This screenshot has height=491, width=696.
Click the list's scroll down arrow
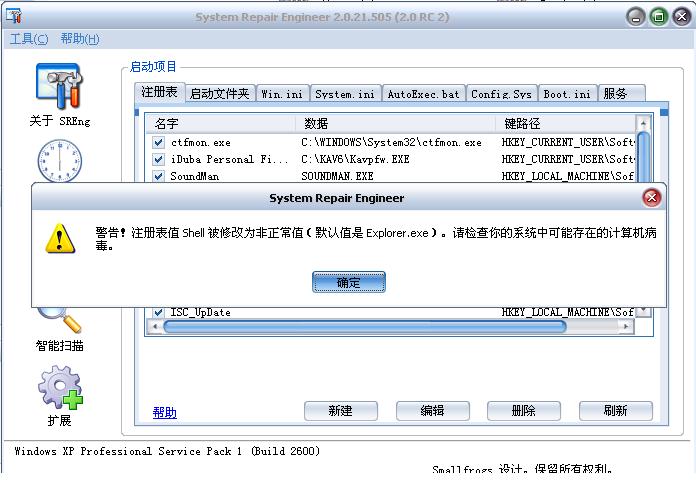pos(643,312)
